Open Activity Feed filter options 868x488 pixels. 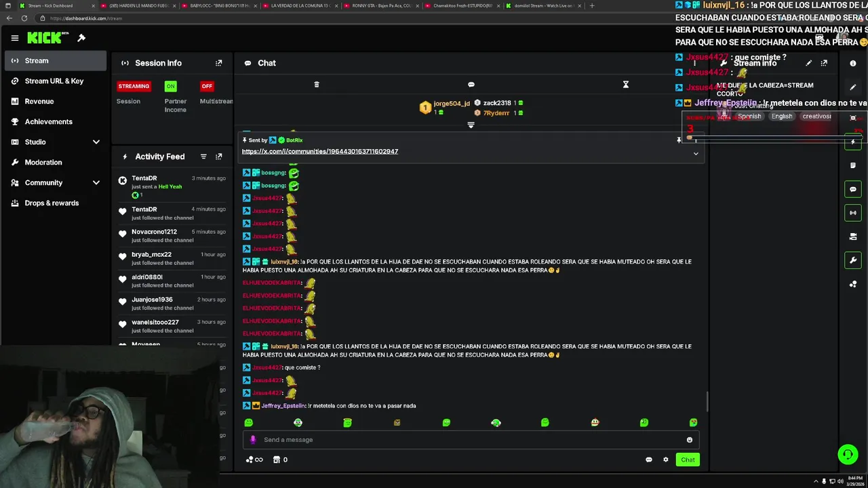[x=203, y=157]
